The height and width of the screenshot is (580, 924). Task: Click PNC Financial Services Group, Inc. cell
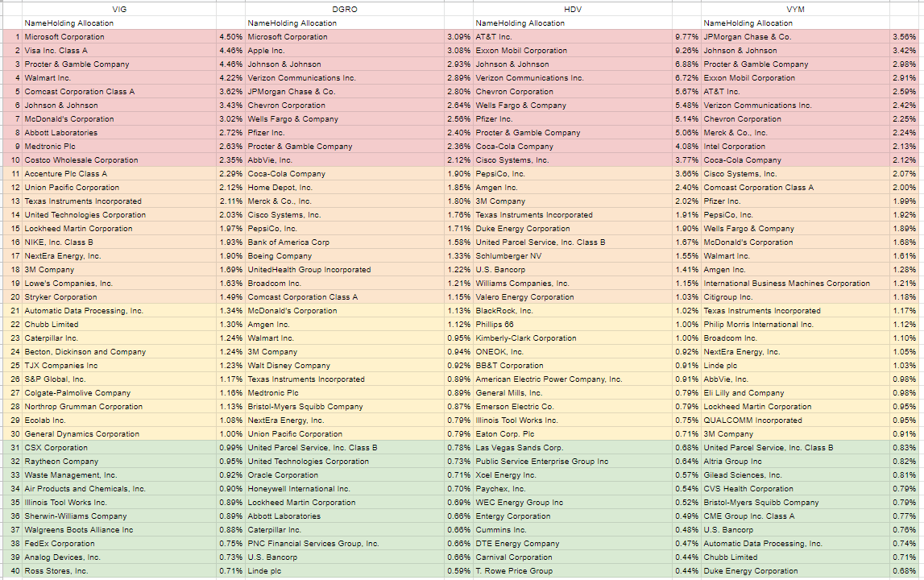click(x=344, y=544)
